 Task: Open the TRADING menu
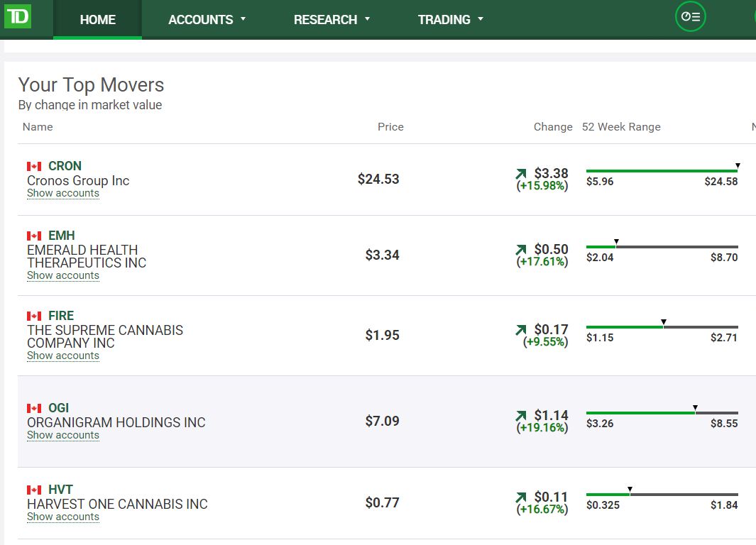[x=450, y=19]
